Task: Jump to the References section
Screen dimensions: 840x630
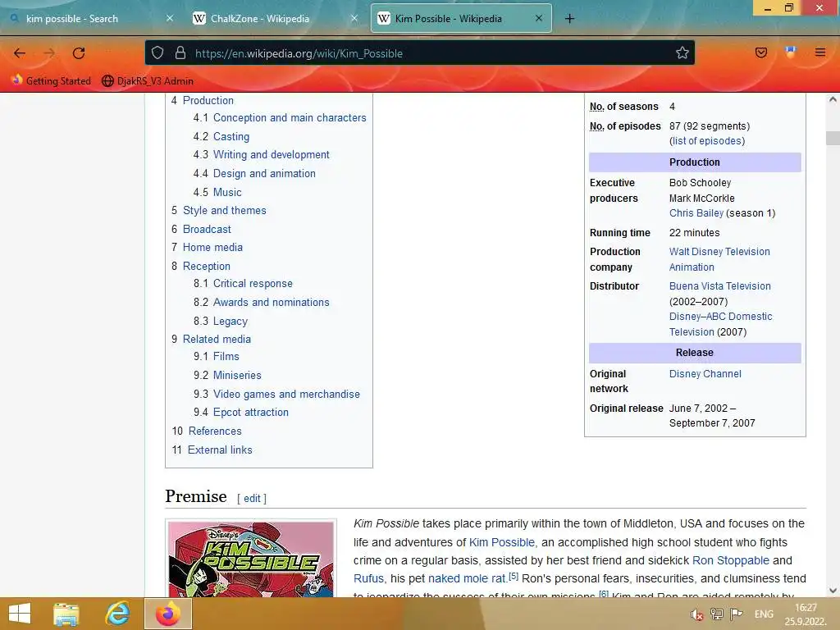Action: coord(215,431)
